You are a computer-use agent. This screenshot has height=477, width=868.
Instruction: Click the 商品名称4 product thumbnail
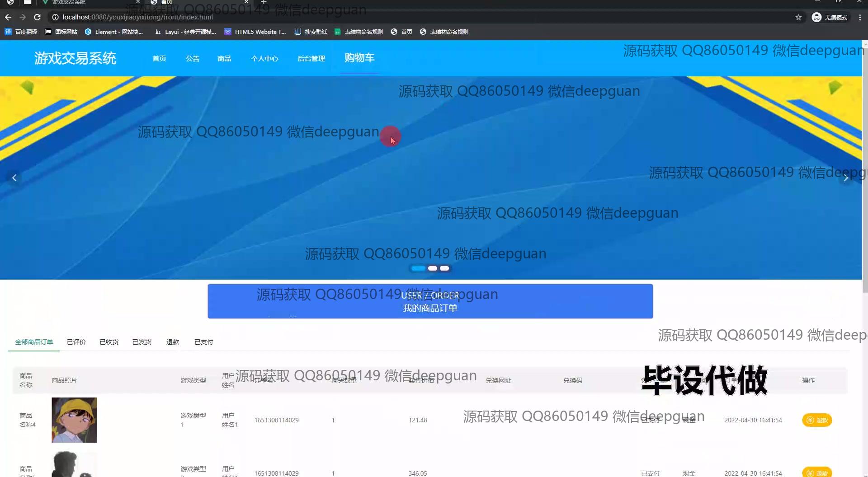[x=74, y=420]
